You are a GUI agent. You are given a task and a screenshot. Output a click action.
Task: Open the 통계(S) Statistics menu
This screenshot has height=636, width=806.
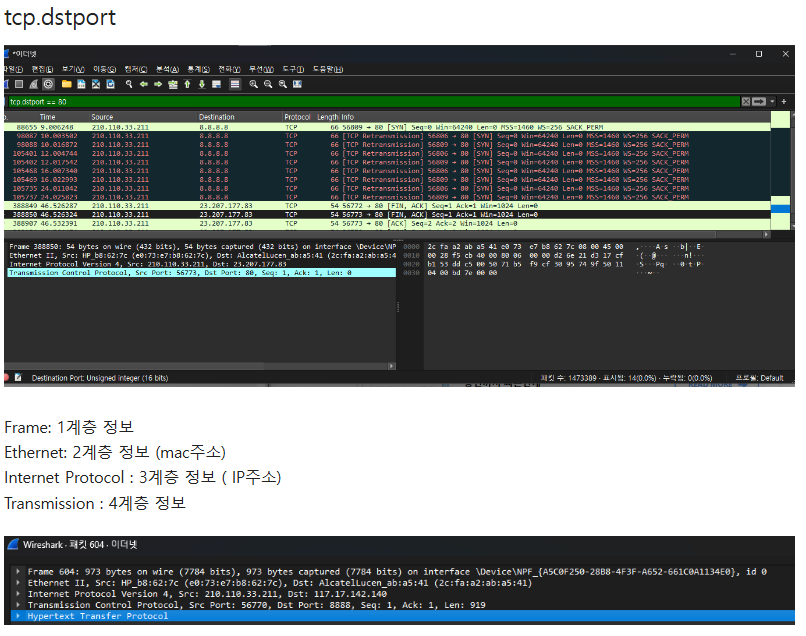[198, 69]
